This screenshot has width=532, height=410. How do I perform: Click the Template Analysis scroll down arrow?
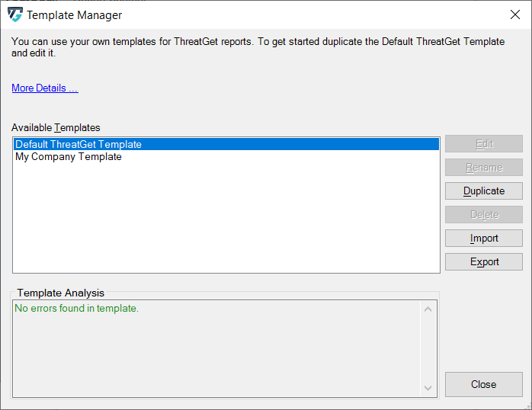(428, 388)
